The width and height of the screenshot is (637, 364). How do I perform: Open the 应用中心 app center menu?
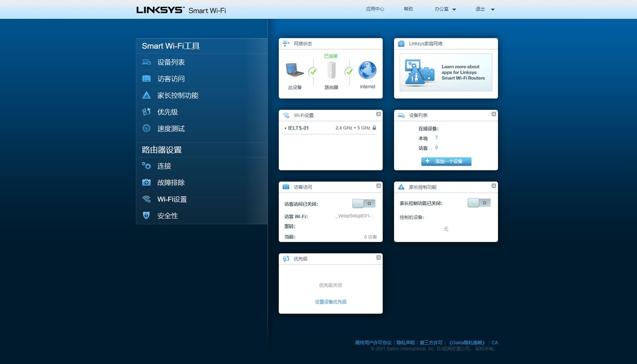click(x=375, y=9)
